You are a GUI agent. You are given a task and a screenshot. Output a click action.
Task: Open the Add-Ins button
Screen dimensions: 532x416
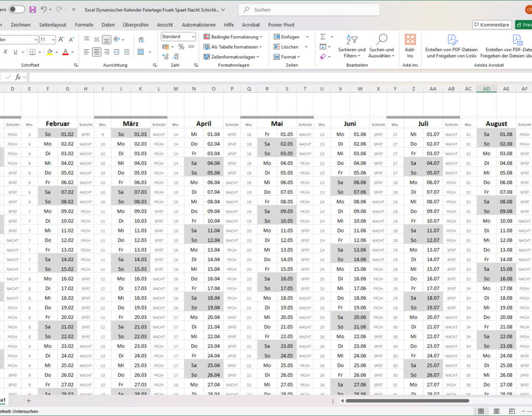[x=410, y=45]
